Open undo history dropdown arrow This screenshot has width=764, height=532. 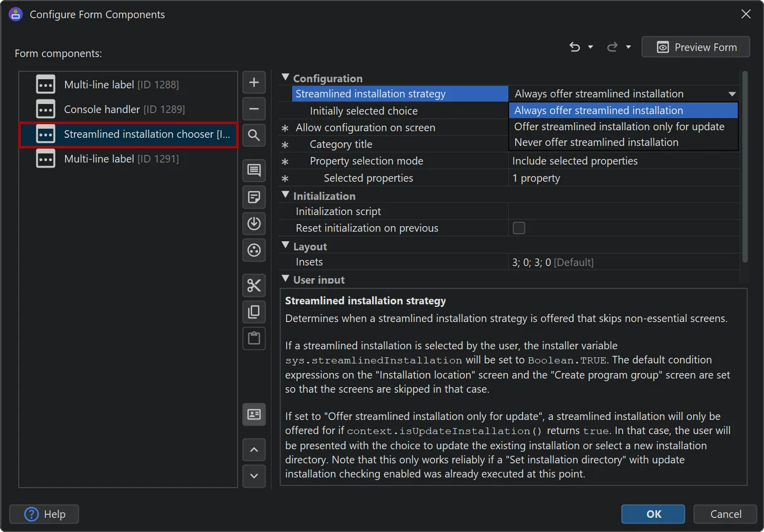(x=590, y=47)
